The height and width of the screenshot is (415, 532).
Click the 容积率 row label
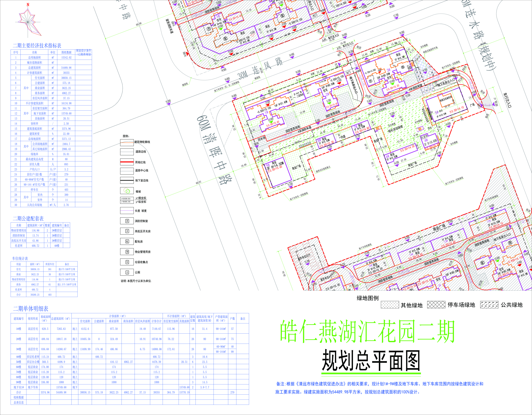click(x=34, y=123)
